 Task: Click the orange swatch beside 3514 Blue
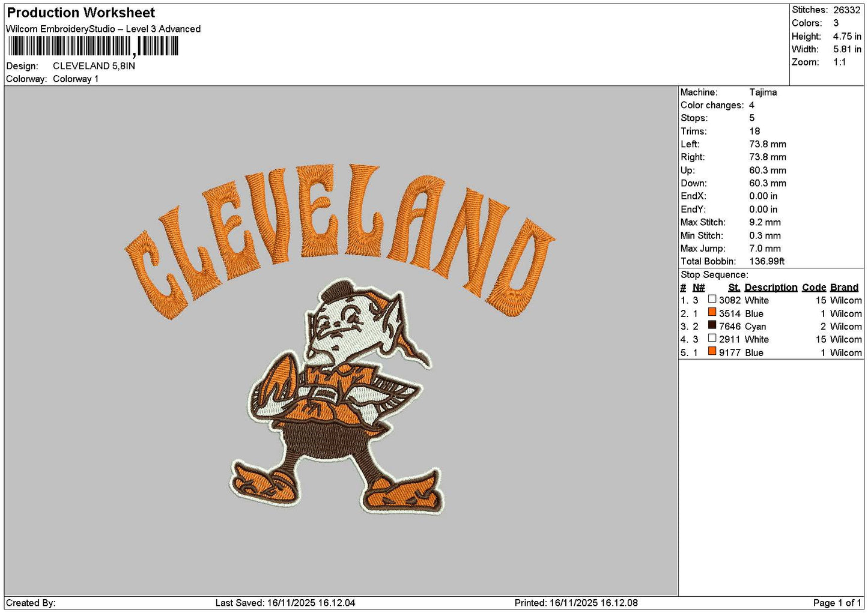pos(712,312)
